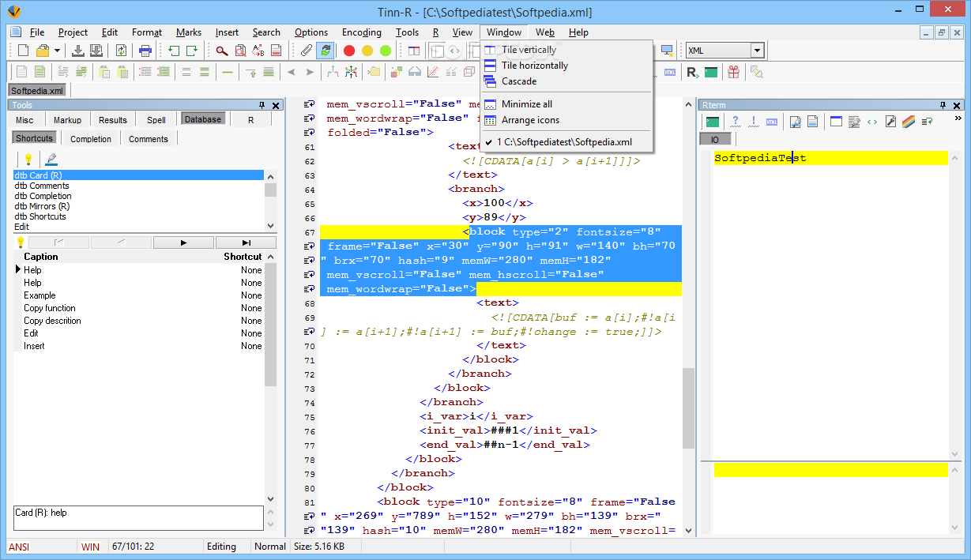Print the document with the printer icon
The height and width of the screenshot is (560, 971).
pyautogui.click(x=145, y=51)
